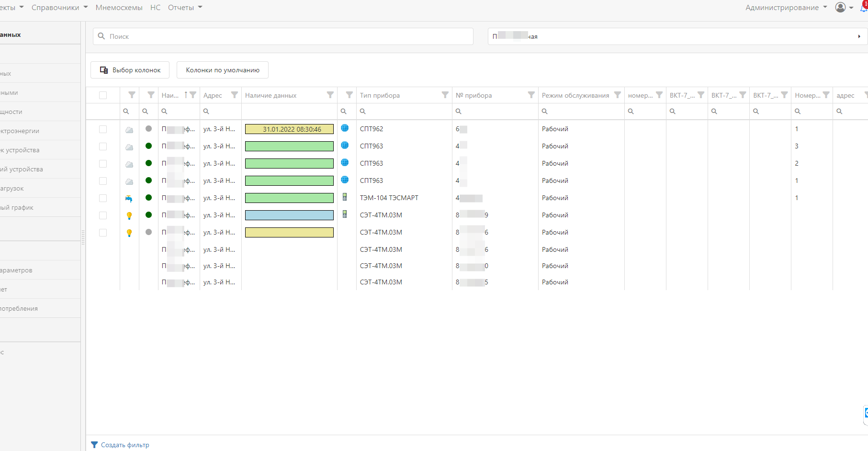The width and height of the screenshot is (868, 451).
Task: Click the modem icon in ТЭМ-104 ТЭСМАРТ row
Action: coord(345,197)
